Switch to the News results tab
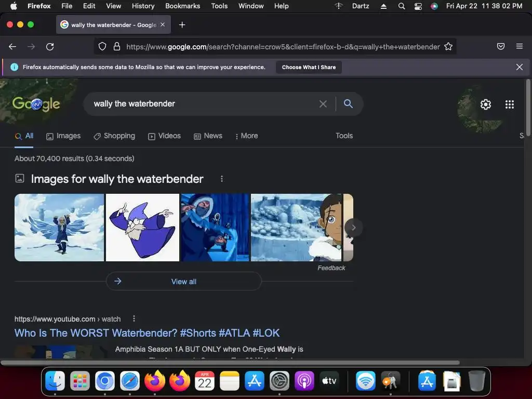The image size is (532, 399). [208, 136]
